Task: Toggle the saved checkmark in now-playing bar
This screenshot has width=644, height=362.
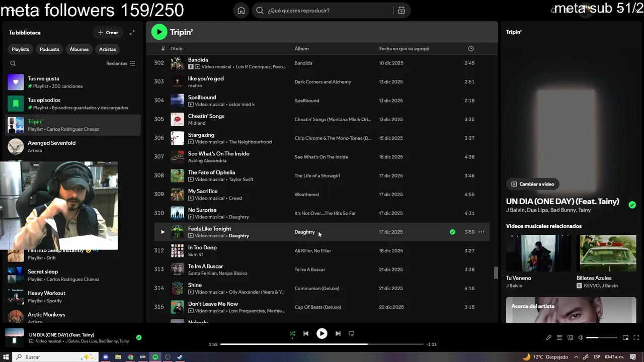Action: 139,338
